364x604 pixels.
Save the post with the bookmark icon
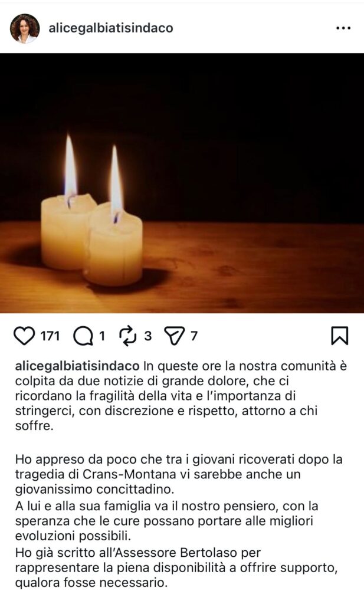point(340,336)
